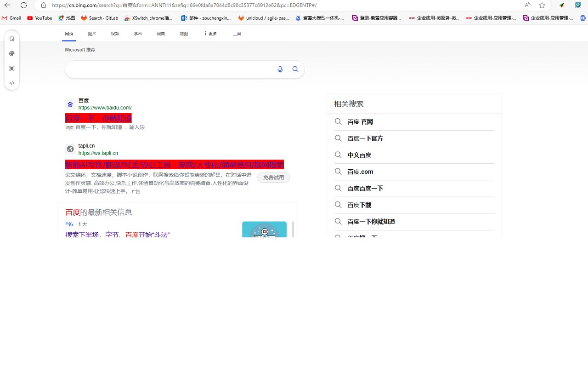Open the 工具 options
Image resolution: width=588 pixels, height=368 pixels.
click(237, 34)
